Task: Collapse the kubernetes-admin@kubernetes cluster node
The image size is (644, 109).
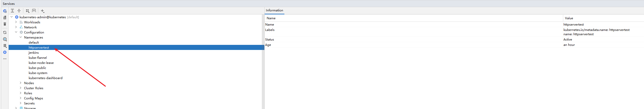Action: pos(11,17)
